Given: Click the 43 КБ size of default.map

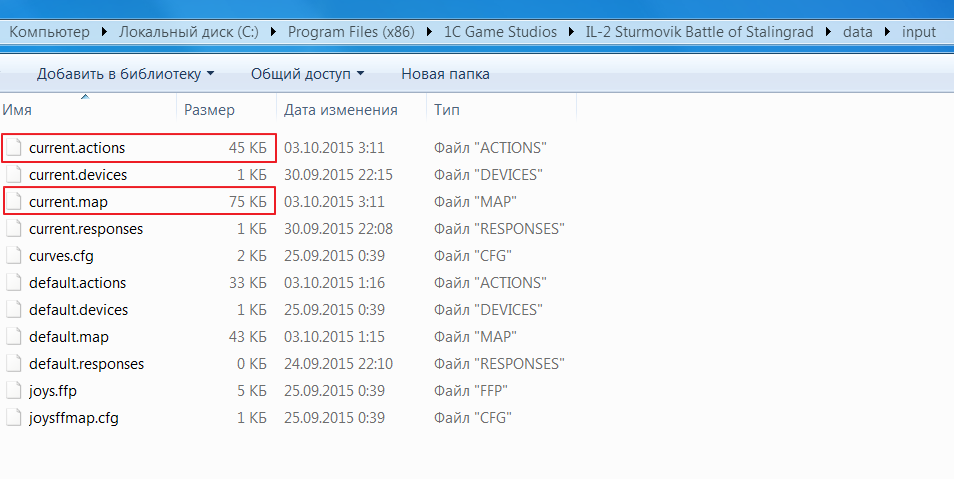Looking at the screenshot, I should click(x=248, y=337).
